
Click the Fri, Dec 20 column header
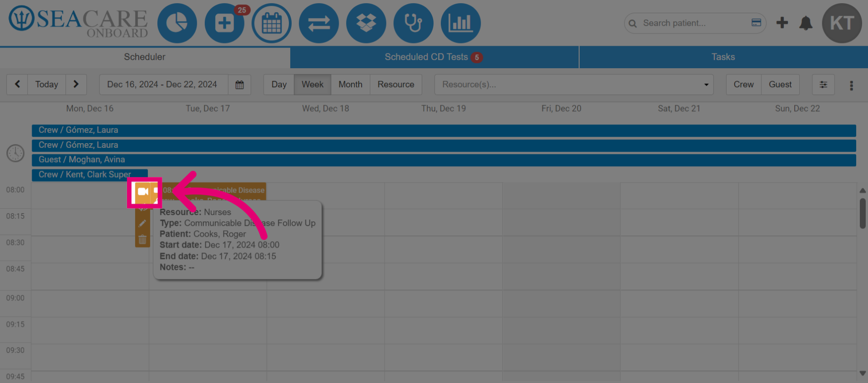point(561,108)
